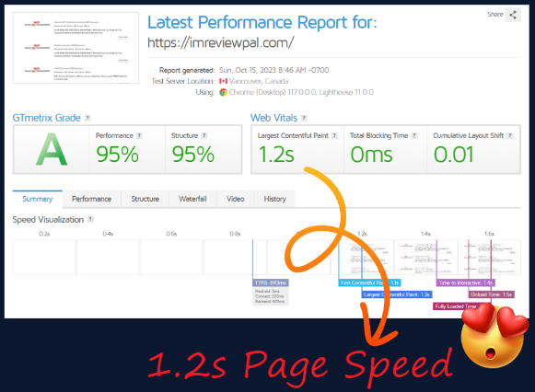Click the Time to Interactive marker
This screenshot has height=392, width=535.
(x=465, y=282)
